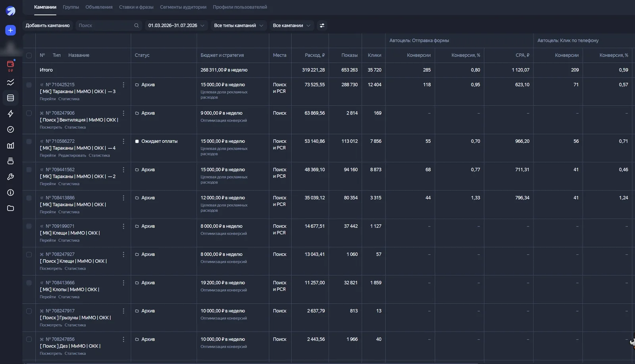Open the 'Профили пользователей' tab
Image resolution: width=635 pixels, height=364 pixels.
(x=240, y=7)
